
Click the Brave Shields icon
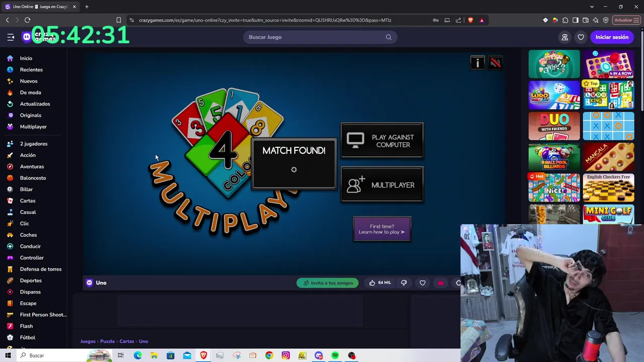click(470, 20)
